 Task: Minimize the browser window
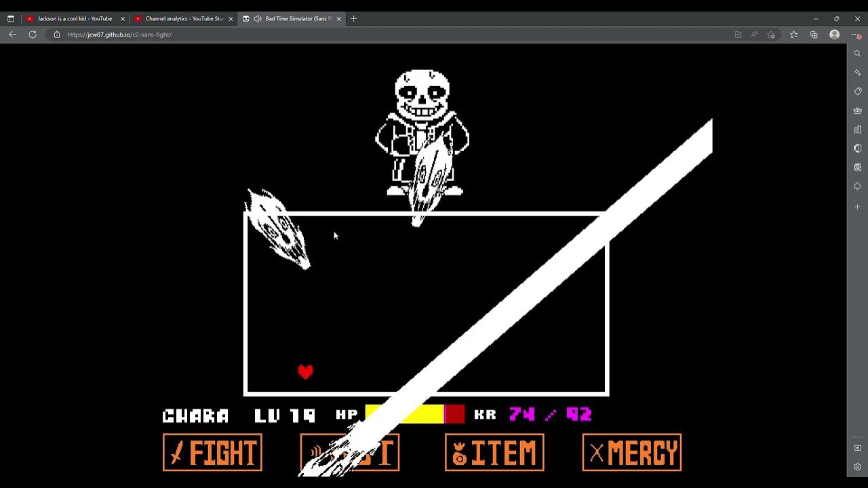click(x=816, y=19)
